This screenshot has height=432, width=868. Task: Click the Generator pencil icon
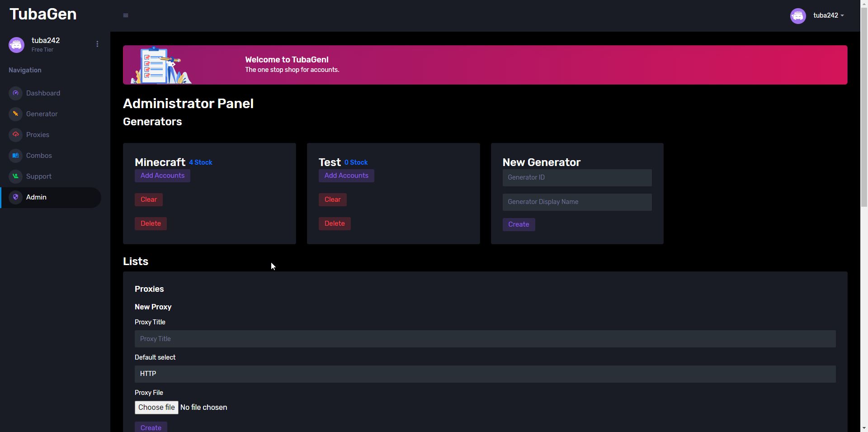click(16, 114)
